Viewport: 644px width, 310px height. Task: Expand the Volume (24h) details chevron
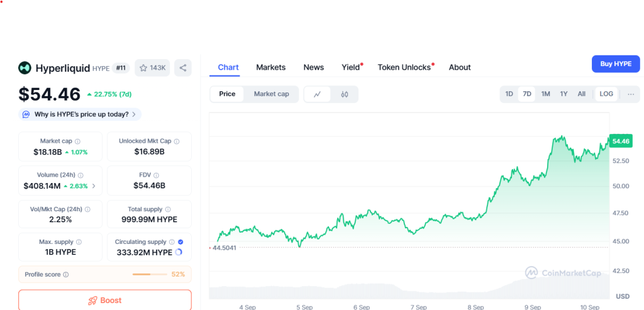tap(94, 186)
